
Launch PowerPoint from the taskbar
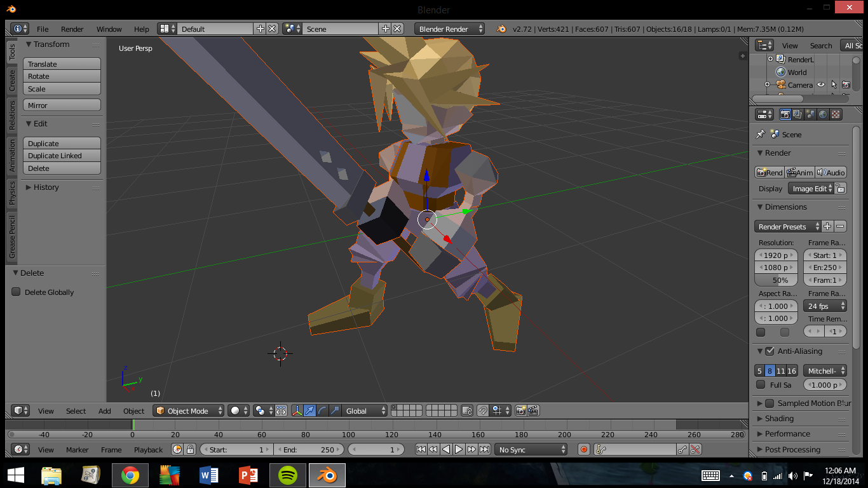pyautogui.click(x=248, y=475)
